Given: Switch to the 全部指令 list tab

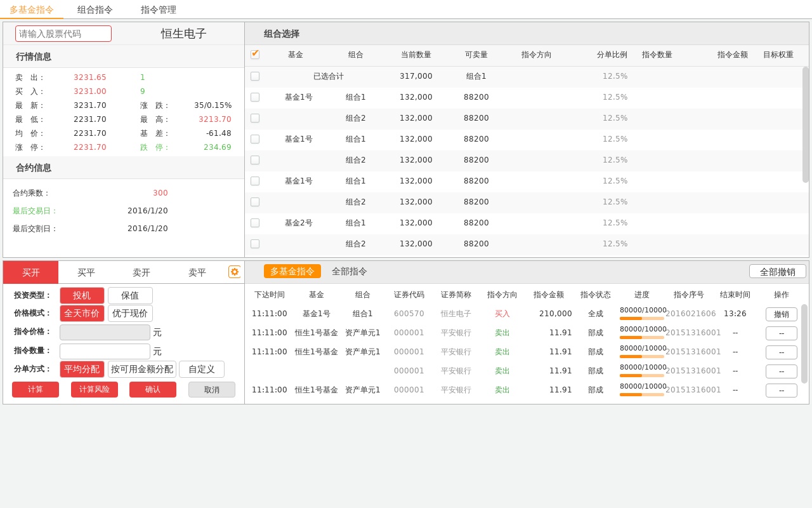Looking at the screenshot, I should pyautogui.click(x=350, y=272).
